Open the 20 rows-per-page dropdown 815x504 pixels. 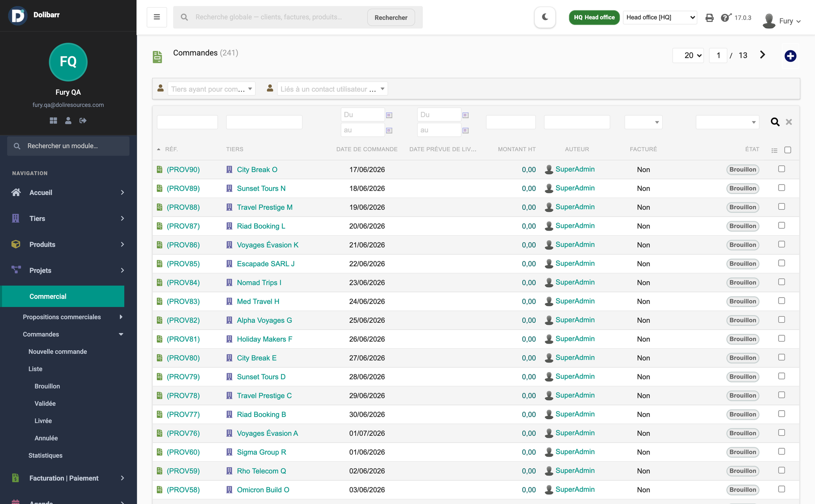click(x=688, y=55)
